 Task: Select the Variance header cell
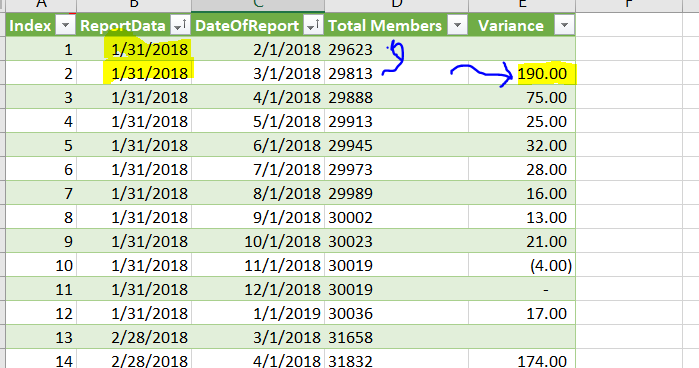(522, 25)
